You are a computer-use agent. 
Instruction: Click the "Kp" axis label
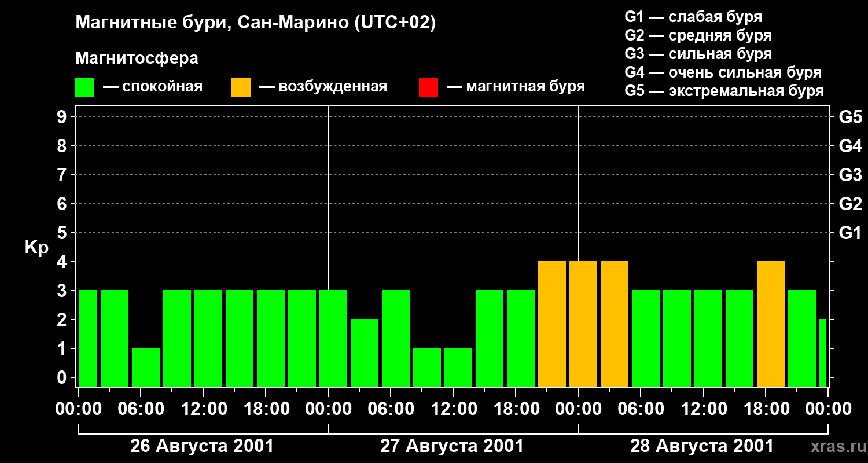click(x=37, y=248)
